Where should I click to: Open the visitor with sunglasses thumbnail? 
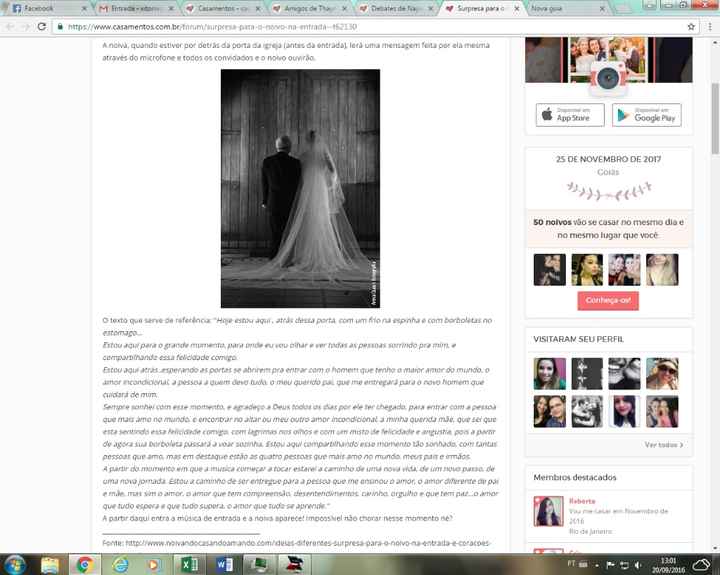tap(662, 374)
